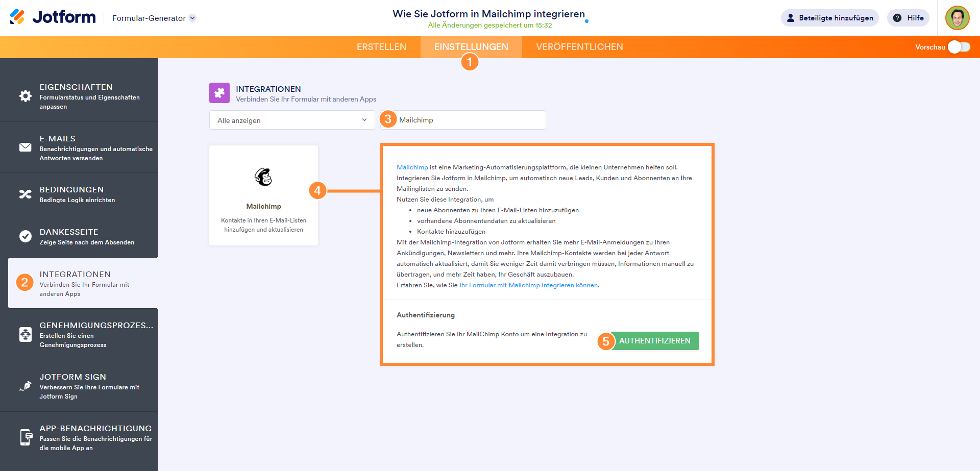The height and width of the screenshot is (471, 980).
Task: Toggle the Vorschau preview switch
Action: pos(959,47)
